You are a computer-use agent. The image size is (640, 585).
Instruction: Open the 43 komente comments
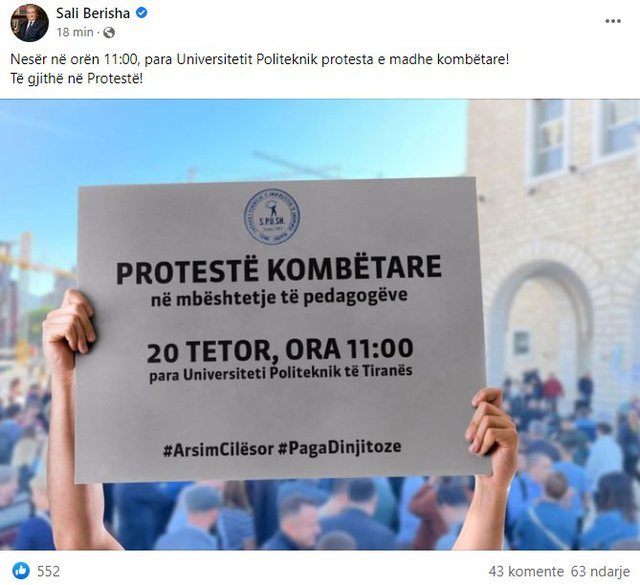pos(526,571)
